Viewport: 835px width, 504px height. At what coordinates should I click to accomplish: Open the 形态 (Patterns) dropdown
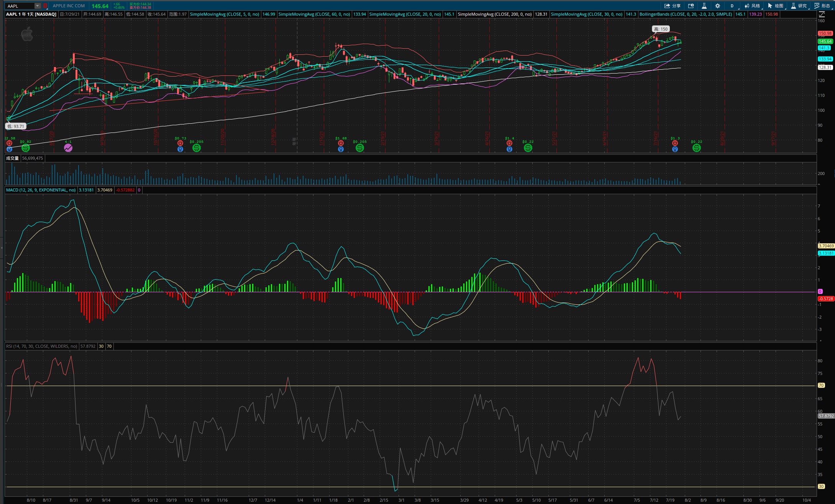pyautogui.click(x=822, y=6)
